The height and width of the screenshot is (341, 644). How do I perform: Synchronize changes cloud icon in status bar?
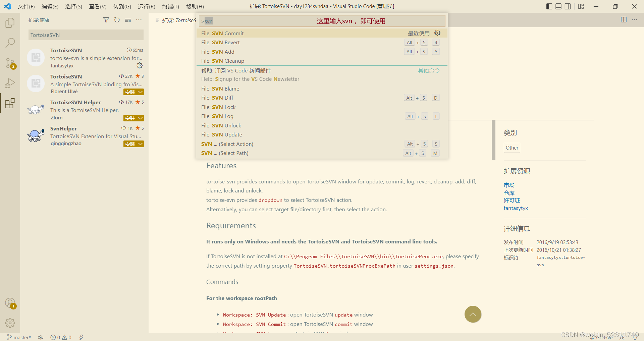[x=41, y=337]
